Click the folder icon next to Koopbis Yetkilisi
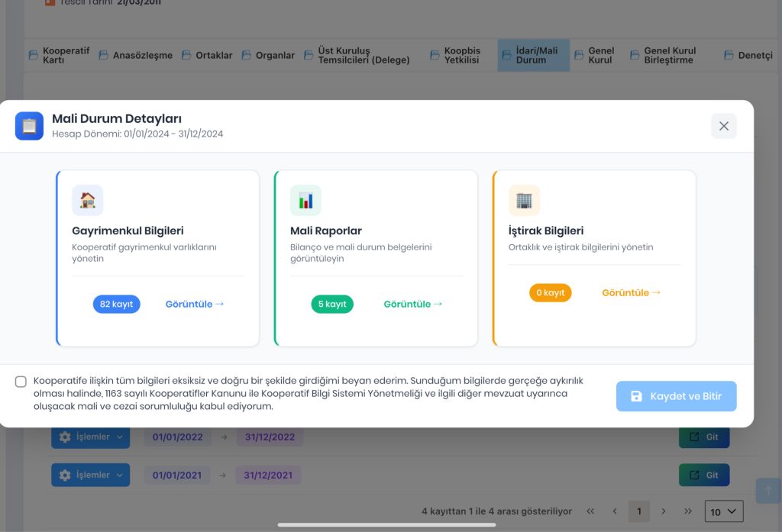 tap(435, 56)
